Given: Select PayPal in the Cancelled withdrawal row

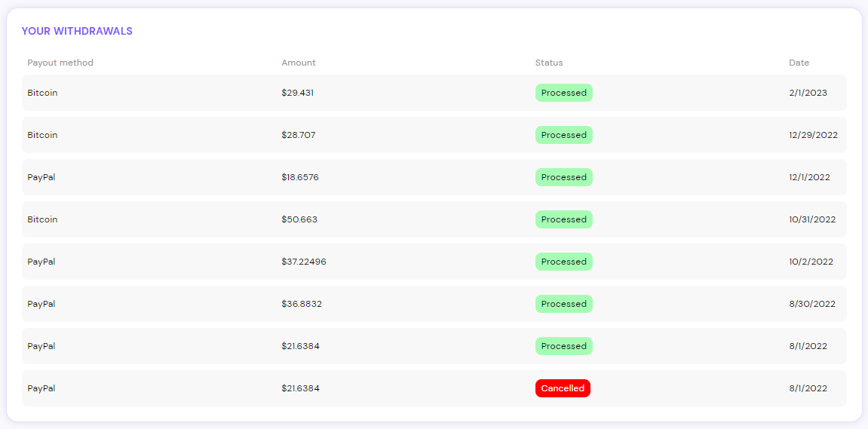Looking at the screenshot, I should (41, 388).
